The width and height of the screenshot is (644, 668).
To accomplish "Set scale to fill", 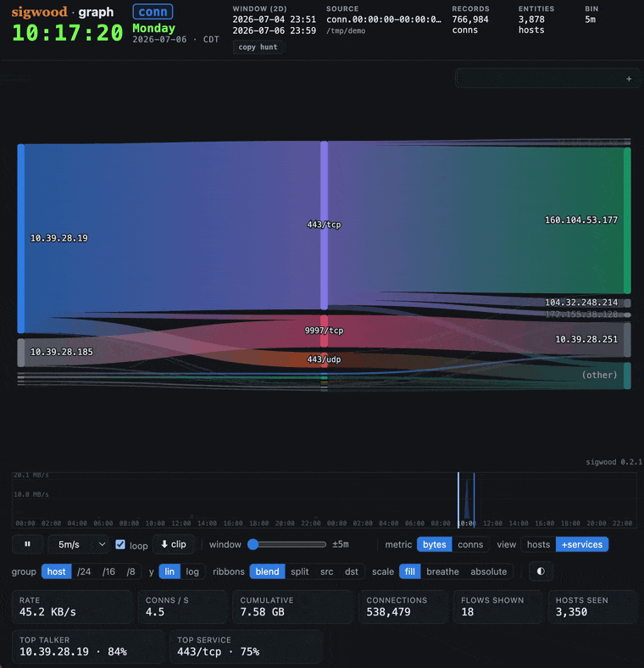I will (410, 571).
